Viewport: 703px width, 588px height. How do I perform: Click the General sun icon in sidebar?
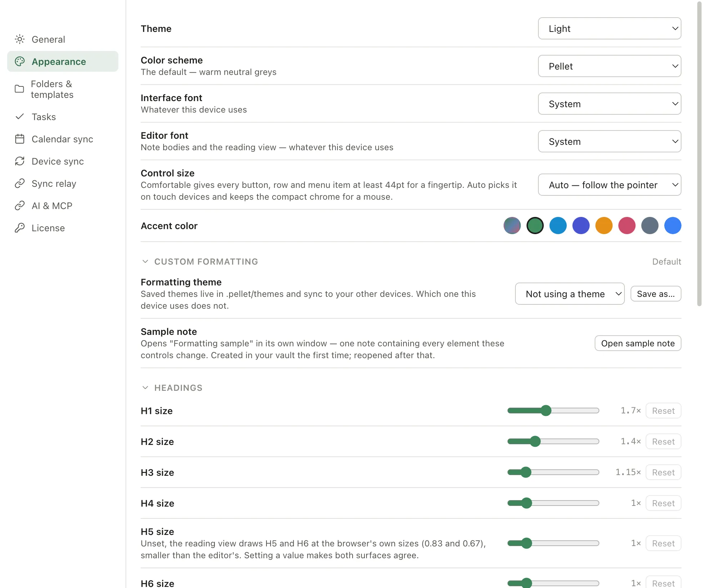20,39
